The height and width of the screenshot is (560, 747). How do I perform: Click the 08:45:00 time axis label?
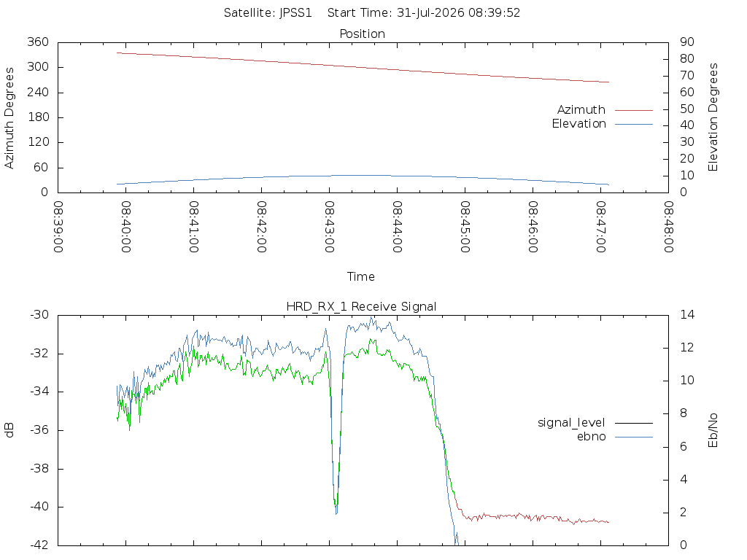[465, 227]
